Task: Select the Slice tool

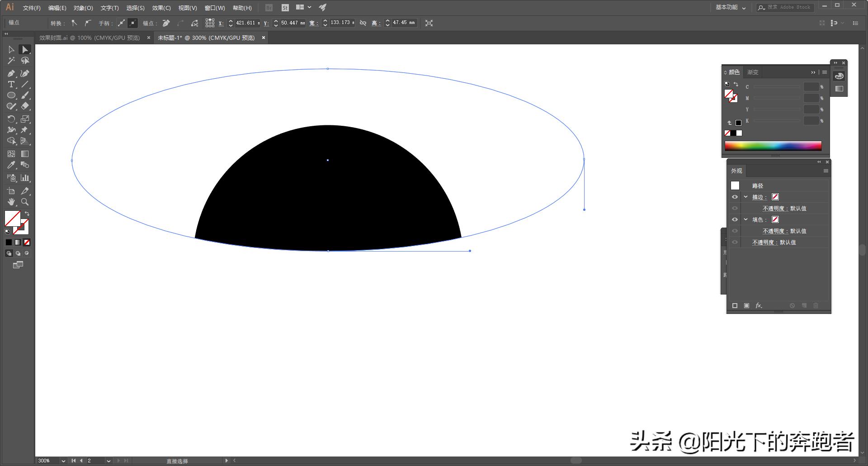Action: point(25,191)
